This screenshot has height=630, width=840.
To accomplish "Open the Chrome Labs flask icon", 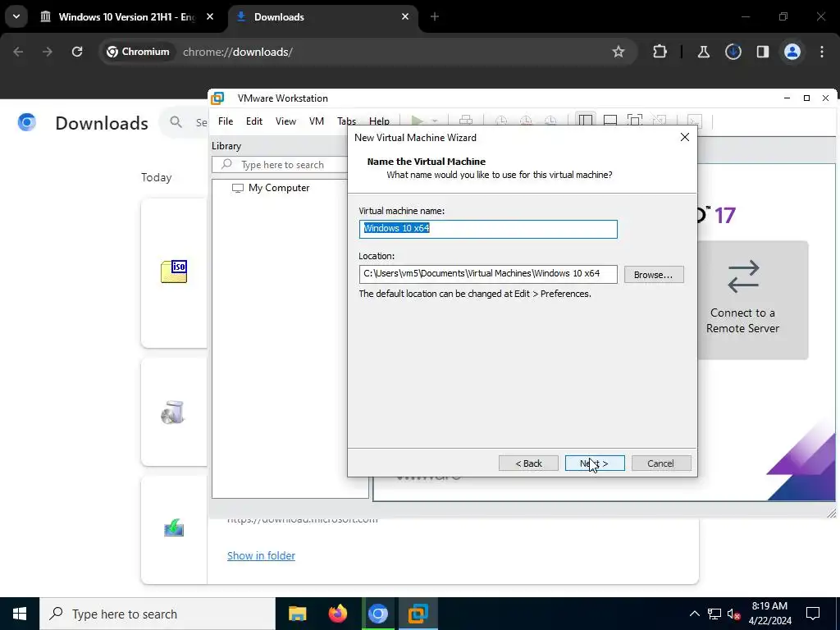I will (703, 52).
